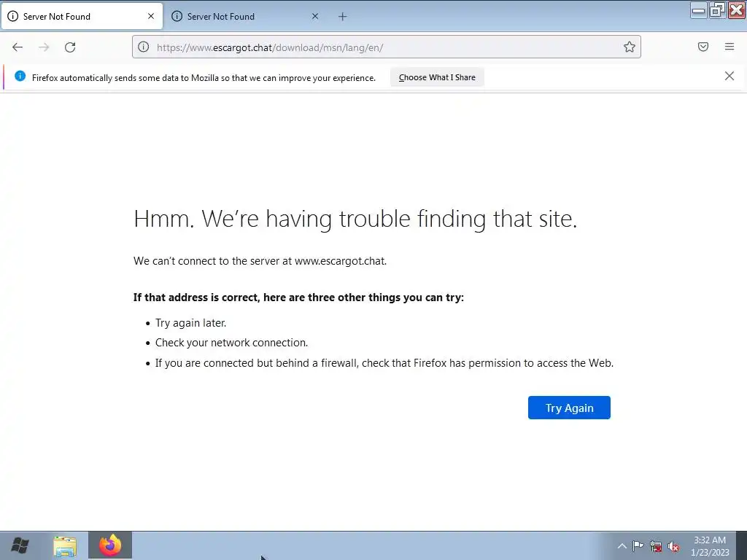
Task: Click the forward navigation arrow
Action: tap(44, 47)
